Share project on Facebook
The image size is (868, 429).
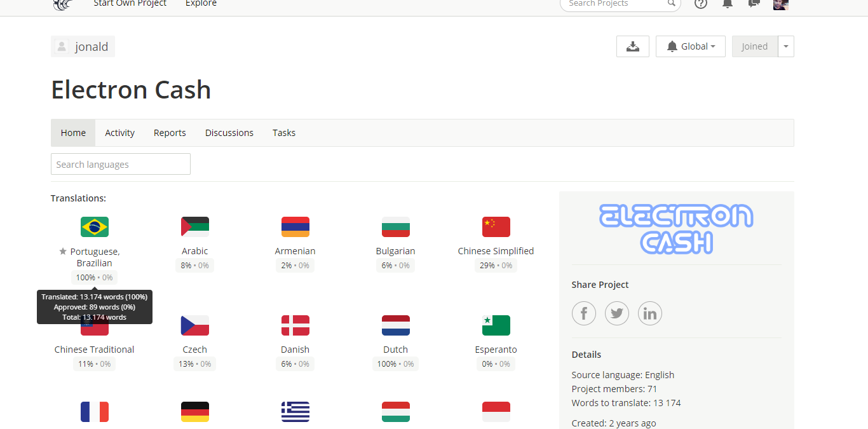click(x=584, y=313)
